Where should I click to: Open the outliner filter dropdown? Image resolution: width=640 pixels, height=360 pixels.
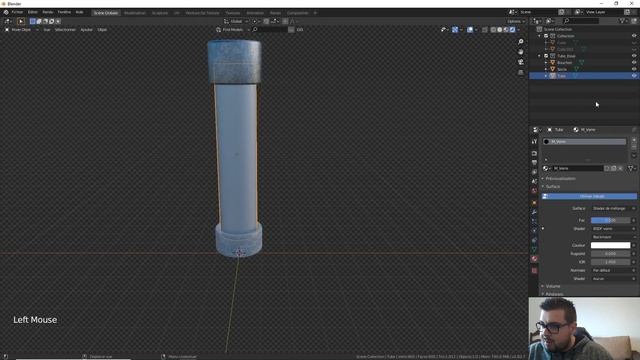tap(623, 21)
